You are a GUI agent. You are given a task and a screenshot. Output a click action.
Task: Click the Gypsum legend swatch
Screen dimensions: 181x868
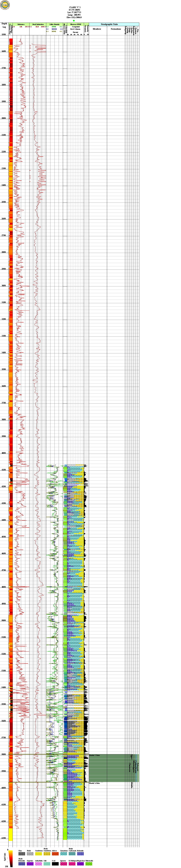point(30,864)
